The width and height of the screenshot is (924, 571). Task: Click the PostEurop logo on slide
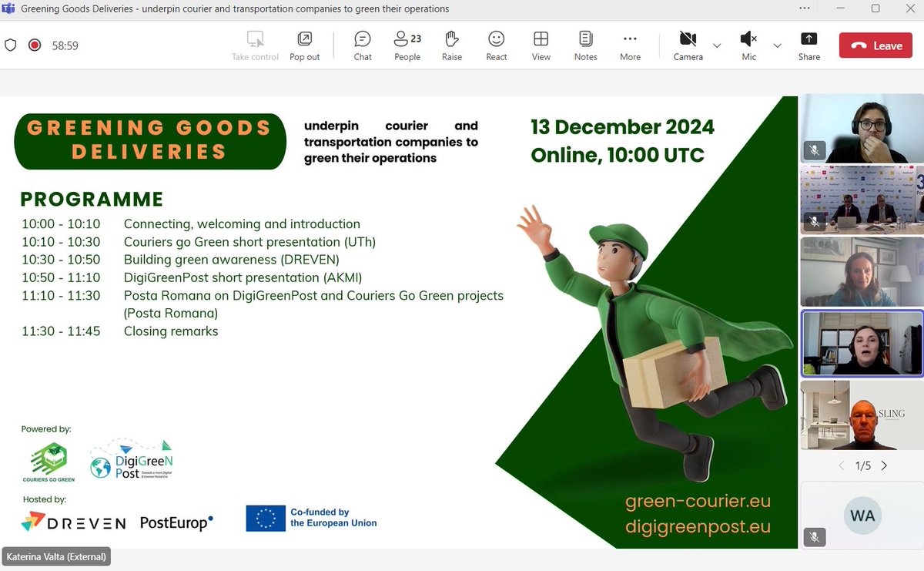tap(176, 522)
